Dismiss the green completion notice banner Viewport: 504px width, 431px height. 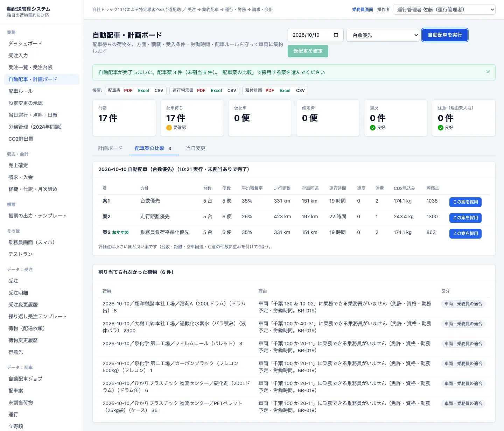click(488, 72)
